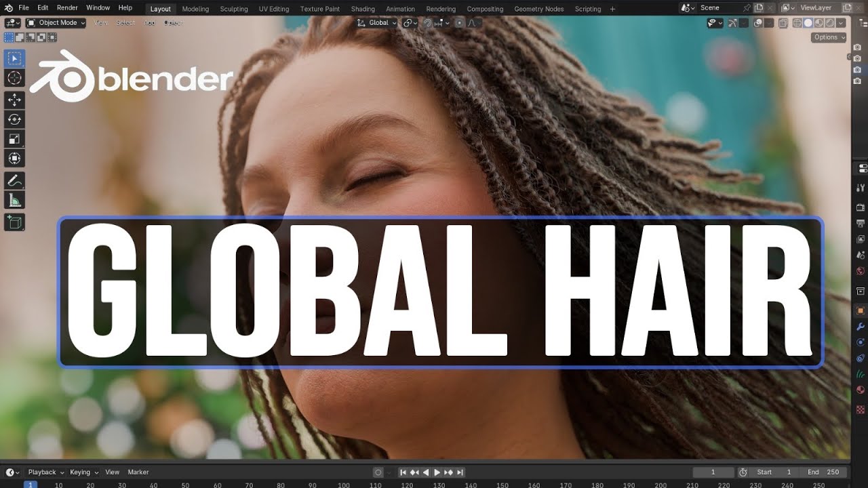Select the Rotate tool

[x=14, y=120]
